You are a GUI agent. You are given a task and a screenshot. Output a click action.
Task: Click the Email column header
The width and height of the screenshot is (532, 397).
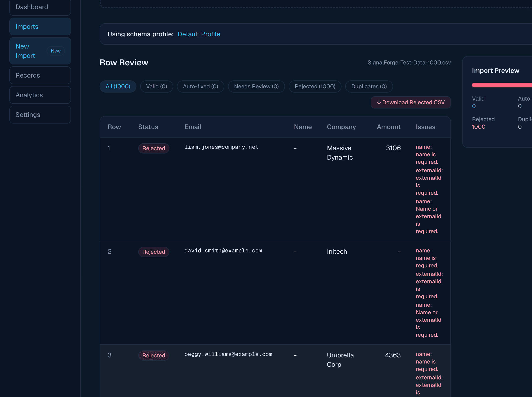193,127
